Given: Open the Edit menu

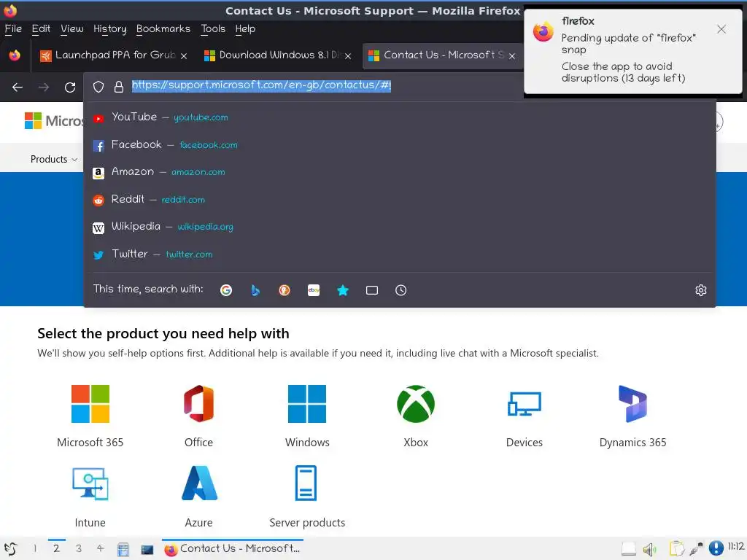Looking at the screenshot, I should 41,29.
